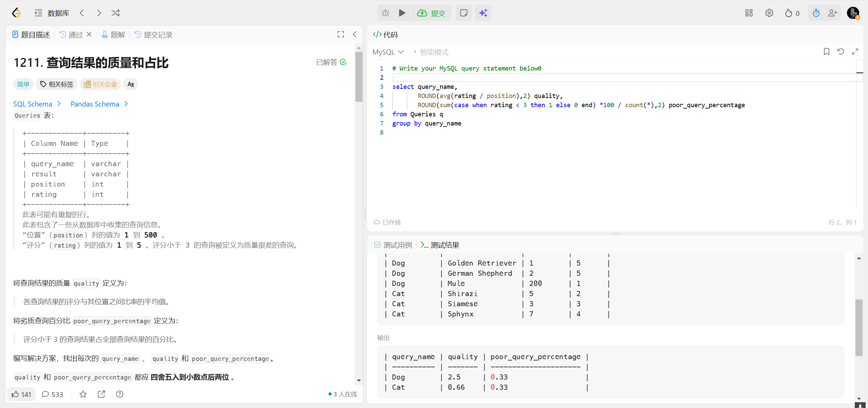The image size is (868, 408).
Task: Open the MySQL language dropdown
Action: (x=388, y=52)
